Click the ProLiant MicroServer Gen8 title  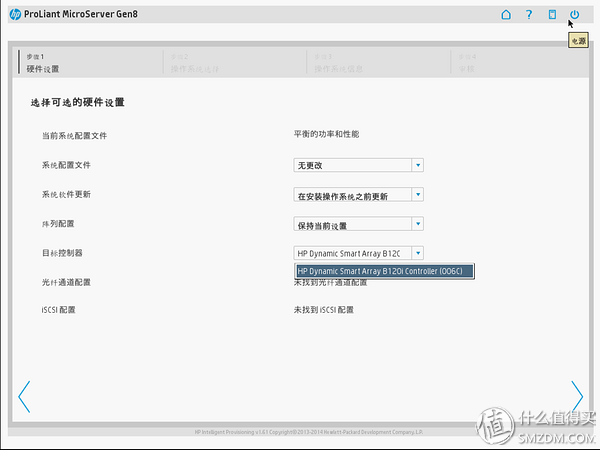tap(81, 14)
